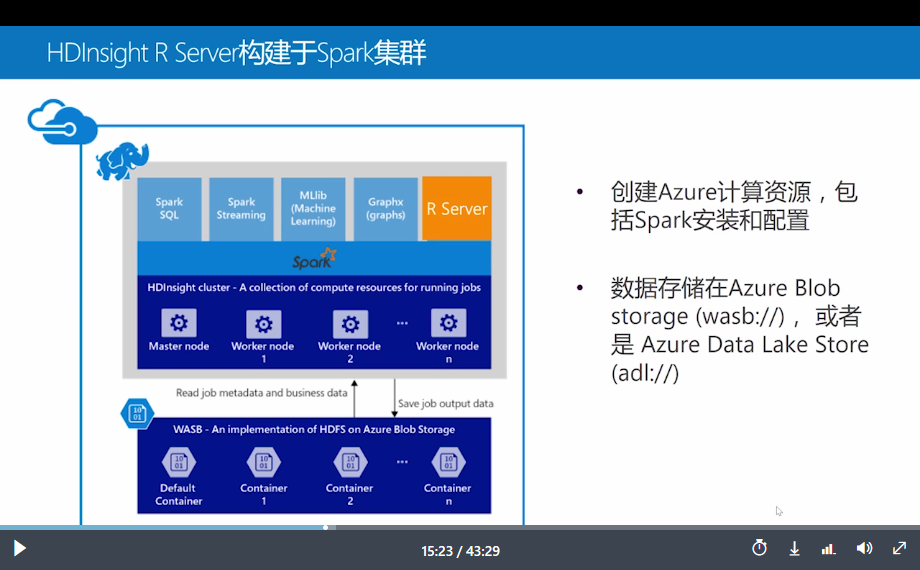Click the Worker node 1 gear icon

point(263,324)
